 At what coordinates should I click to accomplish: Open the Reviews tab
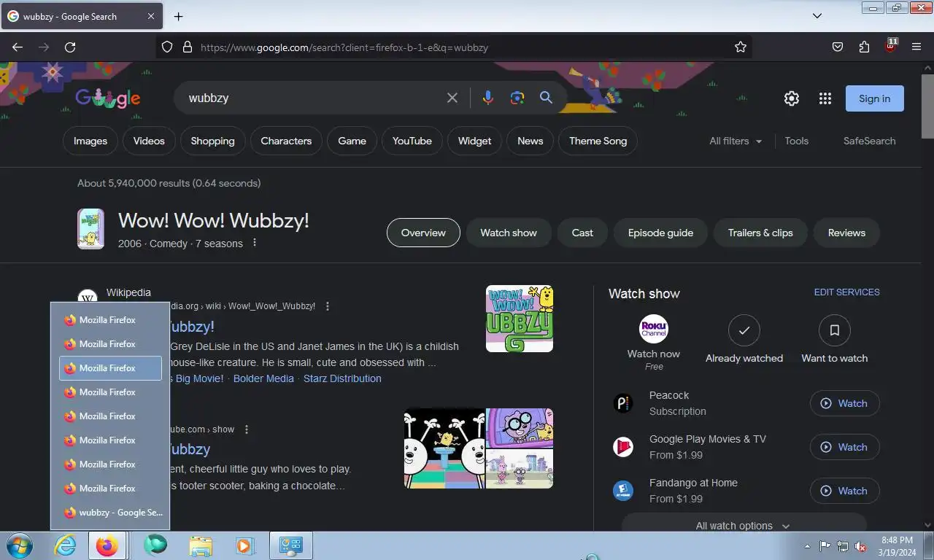click(846, 233)
